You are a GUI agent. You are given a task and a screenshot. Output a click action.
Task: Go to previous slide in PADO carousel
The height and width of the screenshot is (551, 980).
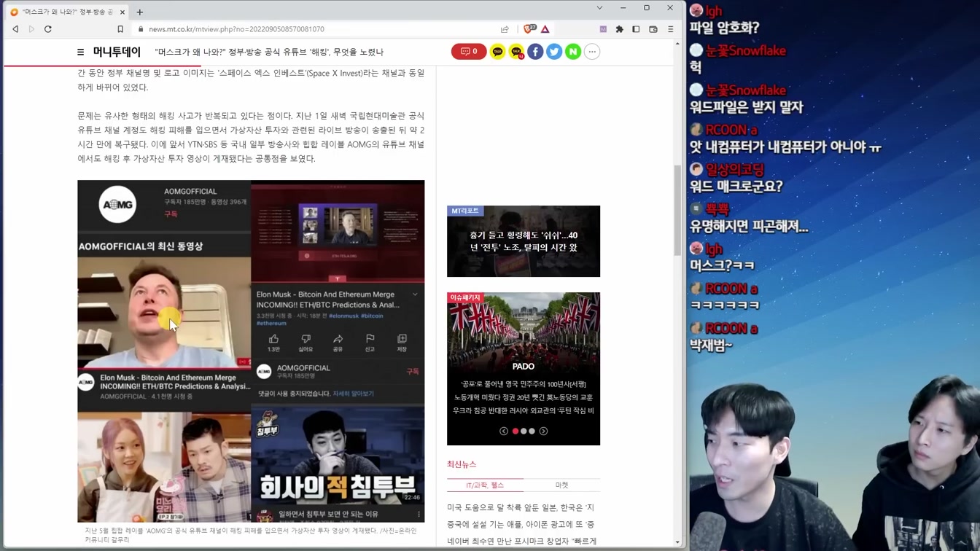(503, 431)
